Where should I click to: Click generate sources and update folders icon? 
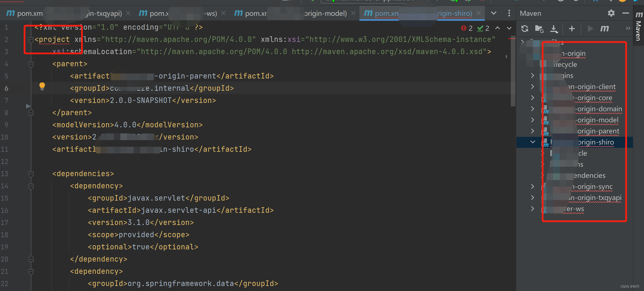[x=539, y=29]
